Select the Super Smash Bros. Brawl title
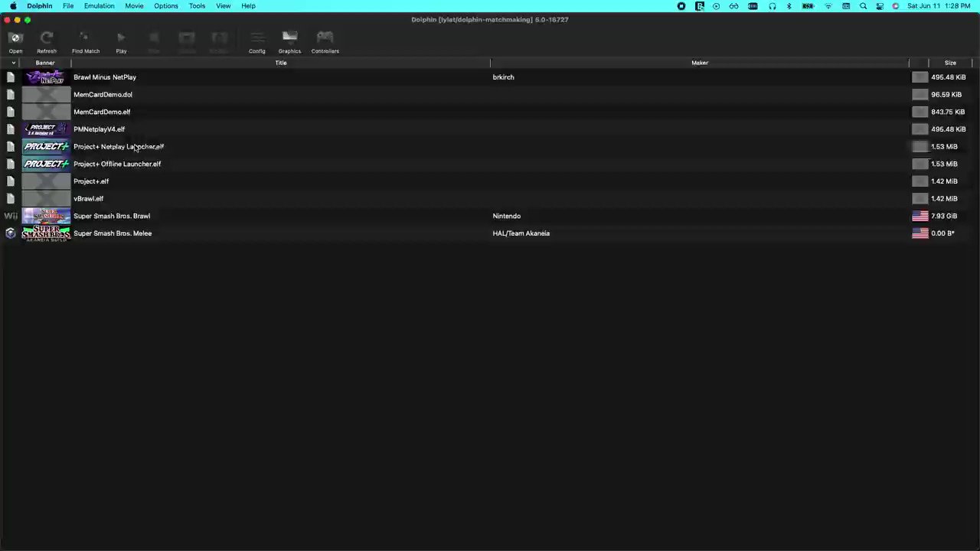This screenshot has width=980, height=551. tap(112, 216)
